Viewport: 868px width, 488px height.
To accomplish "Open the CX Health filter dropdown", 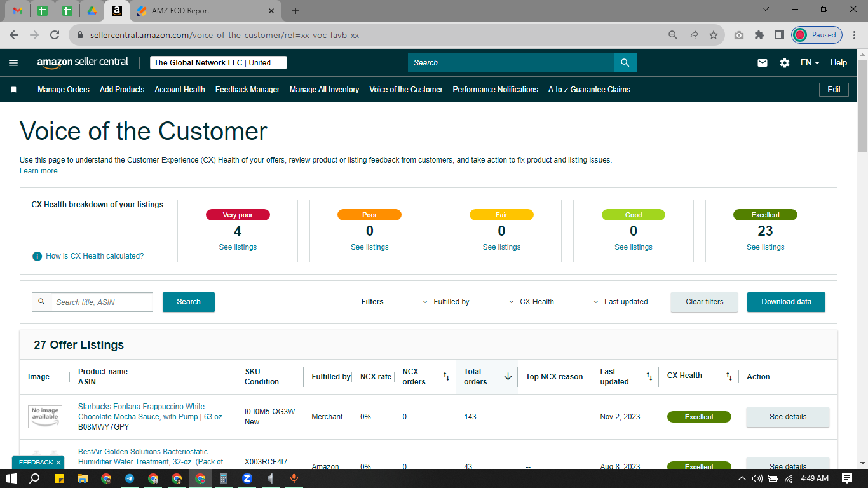I will pyautogui.click(x=532, y=302).
